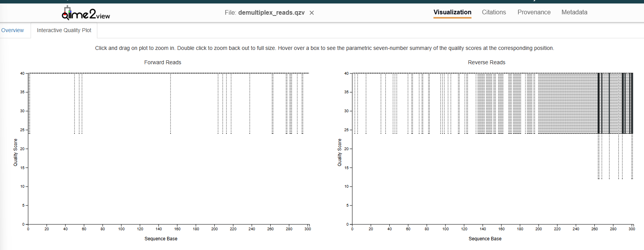This screenshot has height=250, width=644.
Task: Click the zoom instruction text above the plots
Action: (324, 48)
